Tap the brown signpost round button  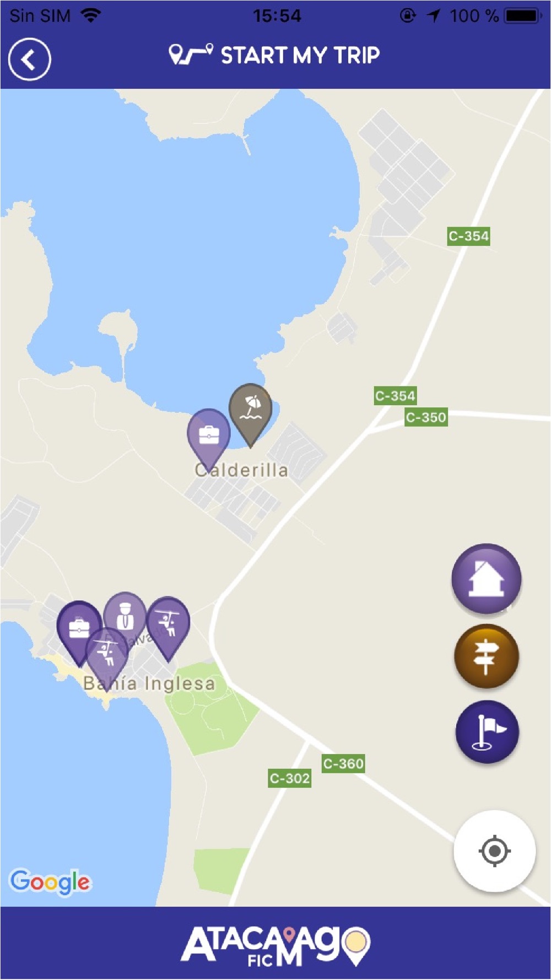(x=486, y=656)
